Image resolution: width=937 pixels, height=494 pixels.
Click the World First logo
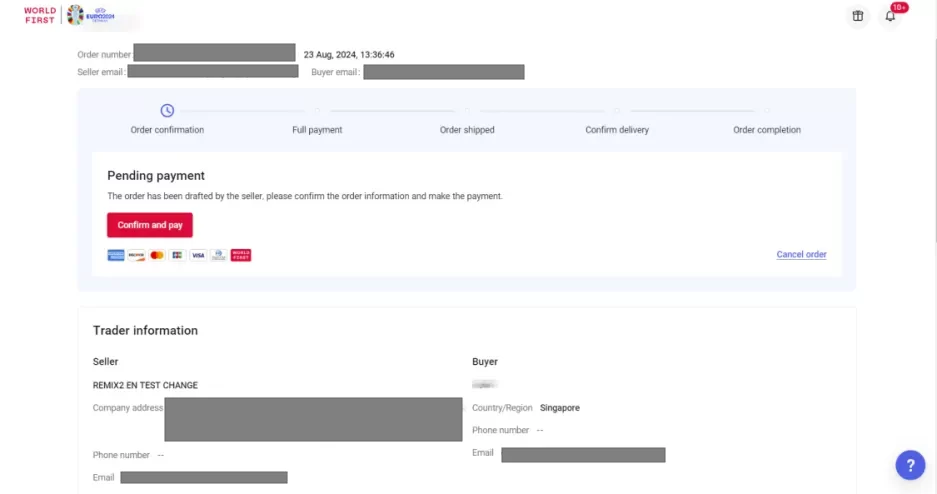(39, 15)
